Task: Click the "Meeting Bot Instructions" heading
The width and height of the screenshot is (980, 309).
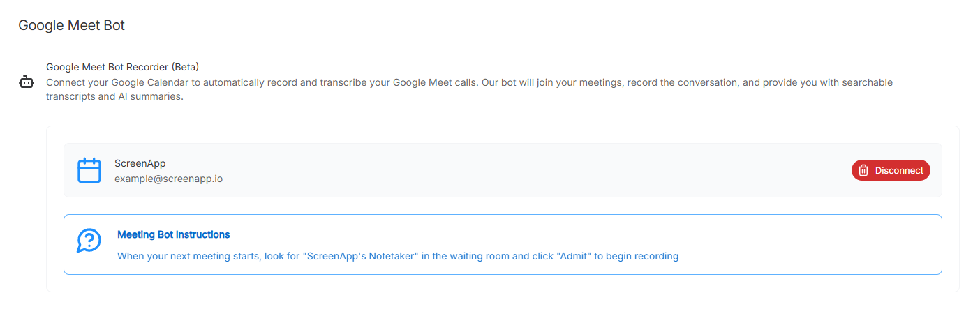Action: coord(173,234)
